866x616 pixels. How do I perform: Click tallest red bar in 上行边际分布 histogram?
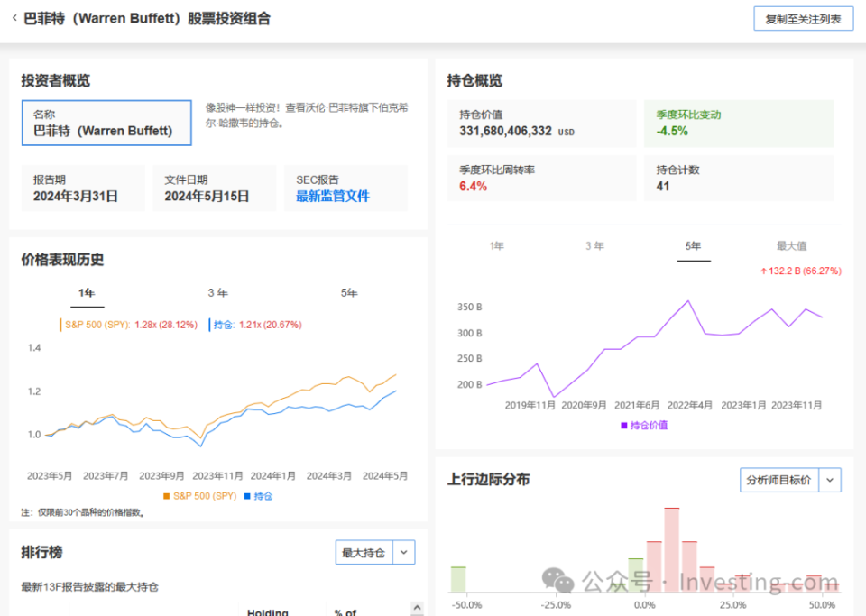[x=671, y=550]
